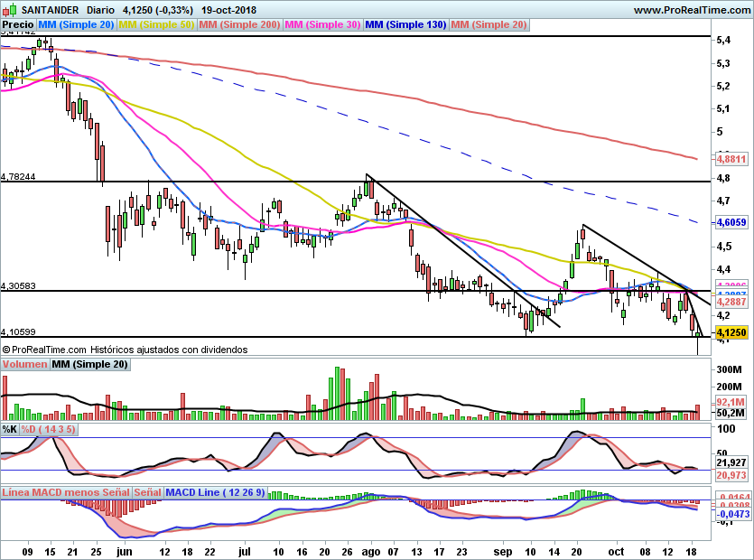Click the Línea MACD menos Señal label
This screenshot has height=560, width=754.
[66, 492]
